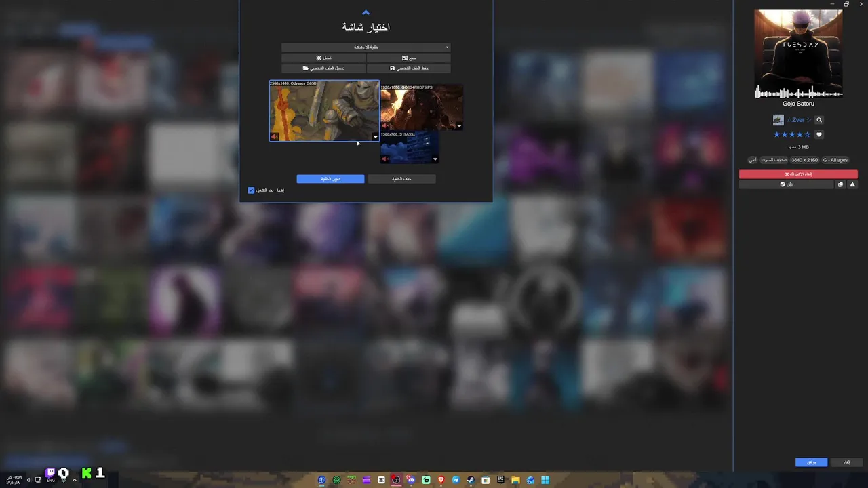Click the ENG language indicator
The image size is (868, 488).
50,480
